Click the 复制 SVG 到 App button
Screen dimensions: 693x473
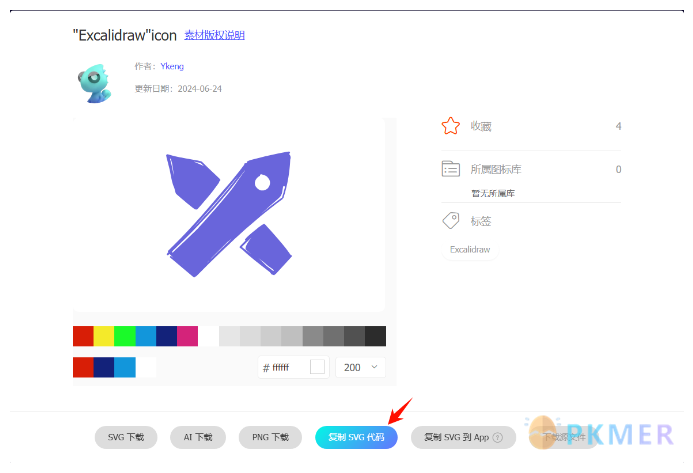[463, 437]
